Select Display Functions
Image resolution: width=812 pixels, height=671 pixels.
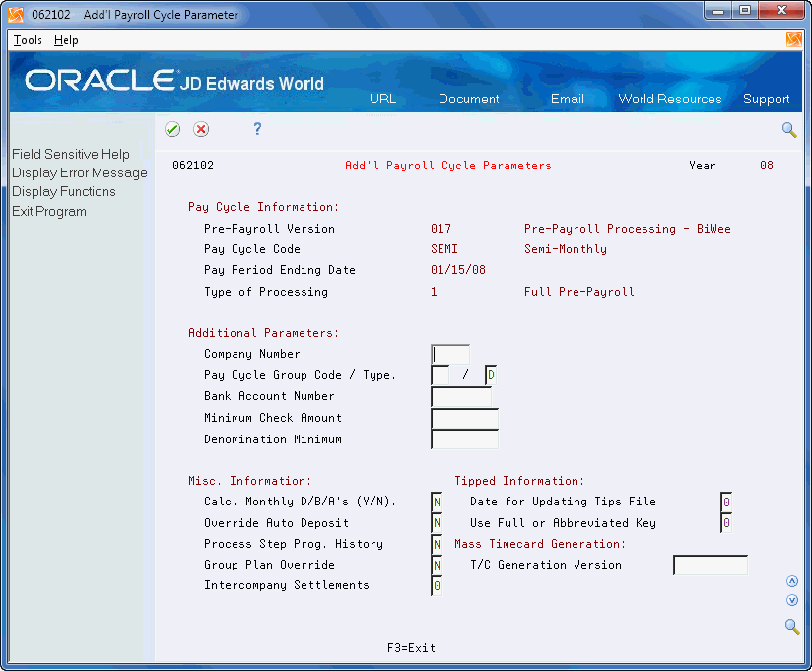[64, 191]
